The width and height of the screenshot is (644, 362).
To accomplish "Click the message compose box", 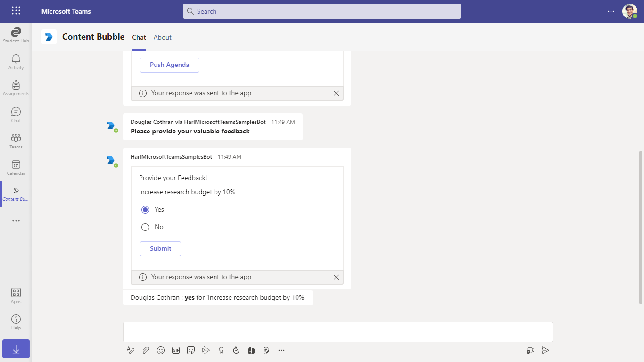I will click(x=338, y=332).
